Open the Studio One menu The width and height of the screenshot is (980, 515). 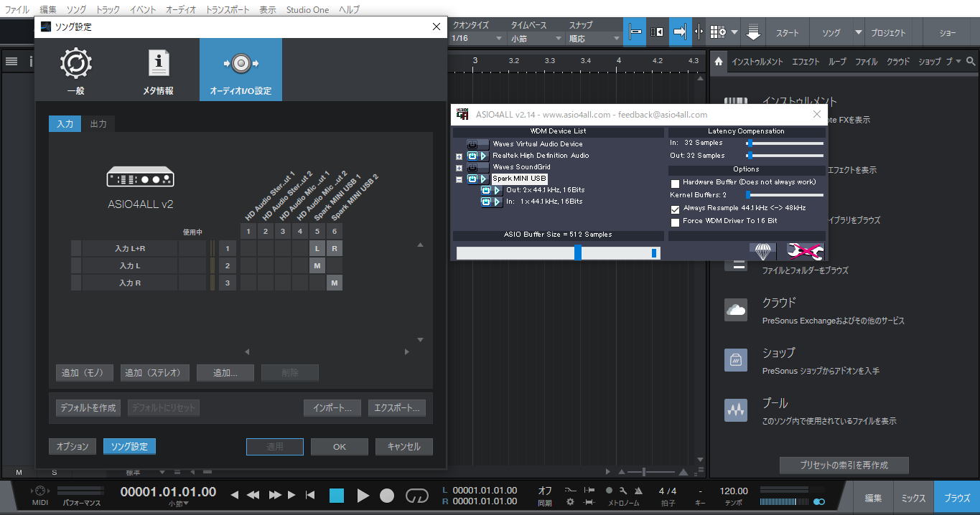pos(307,10)
